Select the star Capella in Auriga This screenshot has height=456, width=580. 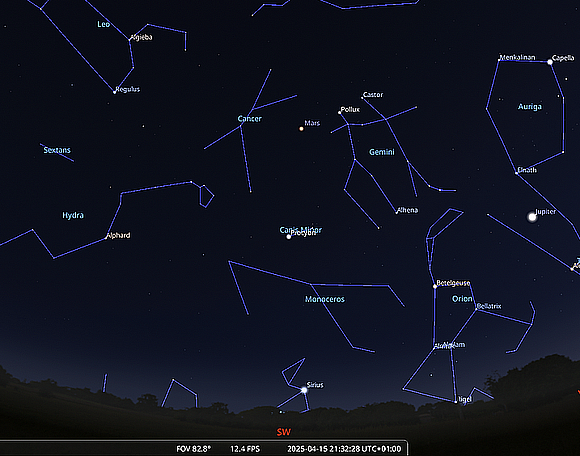click(x=550, y=62)
